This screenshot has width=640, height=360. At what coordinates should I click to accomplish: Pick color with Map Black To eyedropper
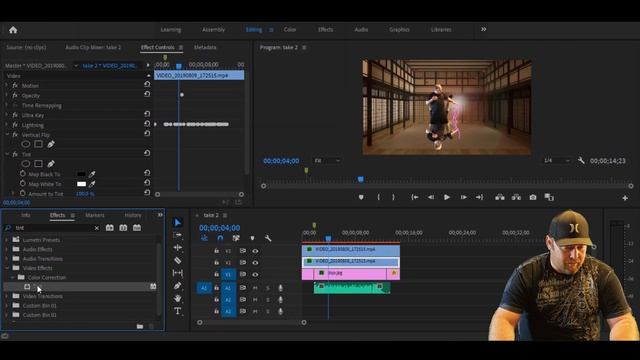pyautogui.click(x=92, y=174)
